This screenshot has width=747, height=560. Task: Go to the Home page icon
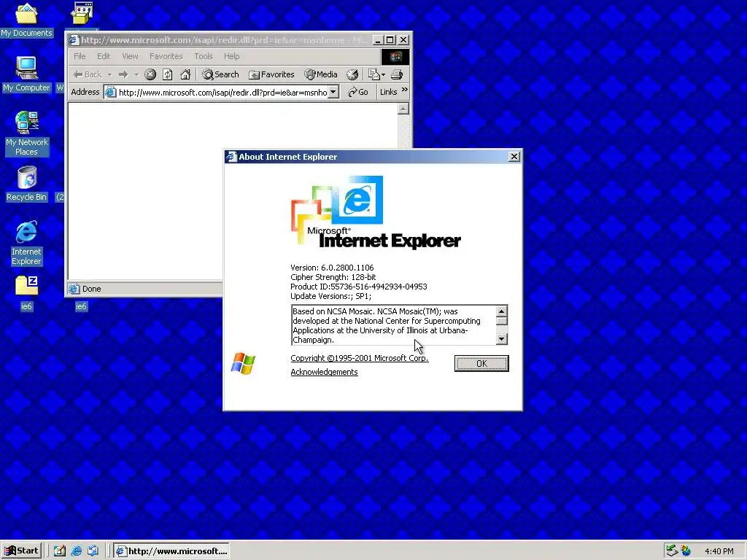(x=185, y=74)
